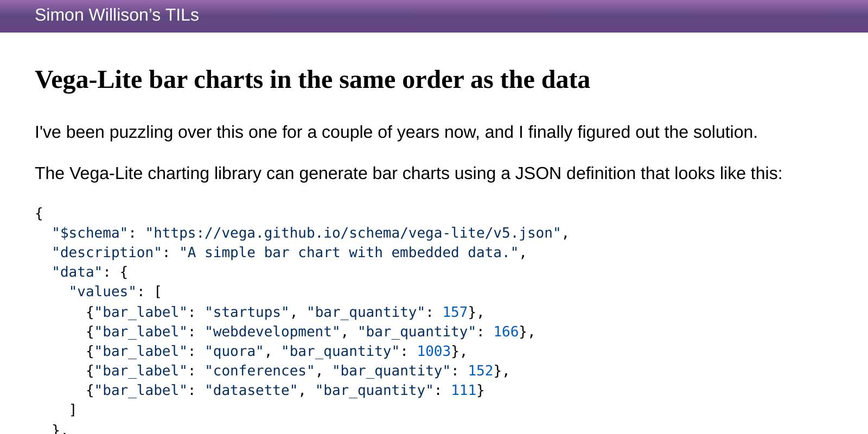This screenshot has height=434, width=868.
Task: Select the number 111 beside datasette
Action: (x=463, y=390)
